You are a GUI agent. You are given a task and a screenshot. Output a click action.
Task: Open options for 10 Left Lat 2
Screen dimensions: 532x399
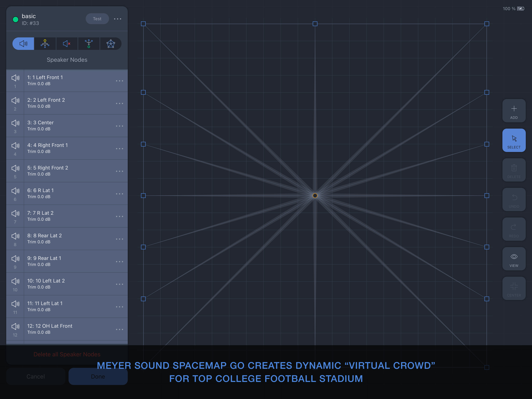[x=120, y=284]
